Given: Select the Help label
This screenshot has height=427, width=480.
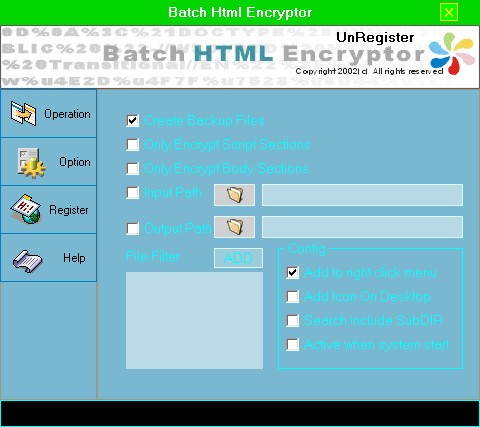Looking at the screenshot, I should pyautogui.click(x=74, y=258).
